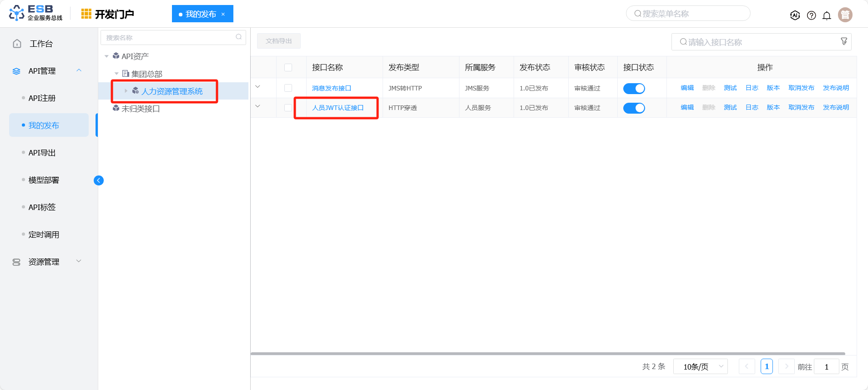
Task: Click the 资源管理 server icon
Action: (x=16, y=262)
